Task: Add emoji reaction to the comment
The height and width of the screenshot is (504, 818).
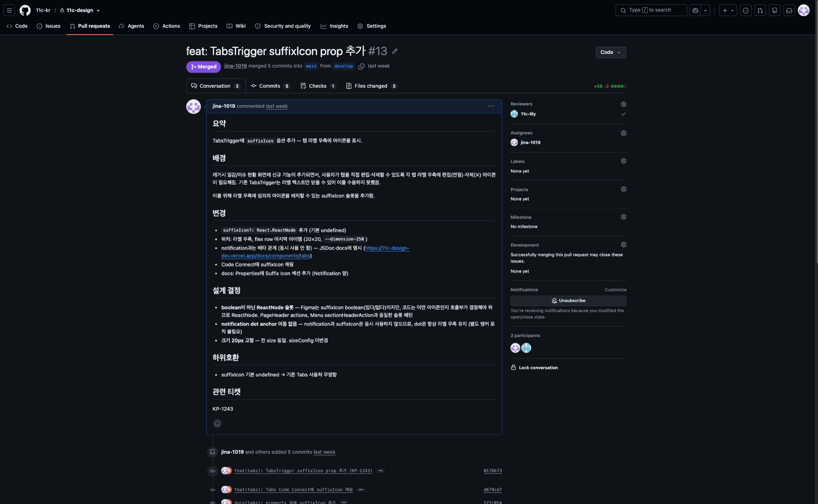Action: [x=217, y=423]
